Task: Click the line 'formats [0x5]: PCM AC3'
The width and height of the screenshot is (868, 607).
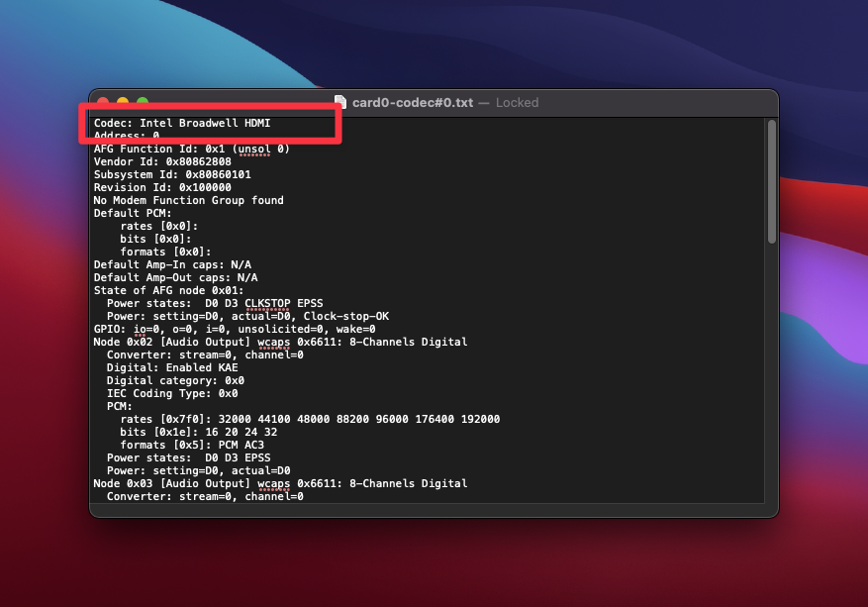Action: pos(192,445)
